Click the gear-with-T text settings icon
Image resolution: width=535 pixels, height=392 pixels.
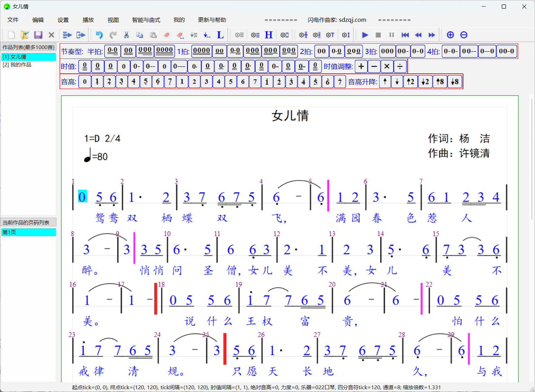330,35
